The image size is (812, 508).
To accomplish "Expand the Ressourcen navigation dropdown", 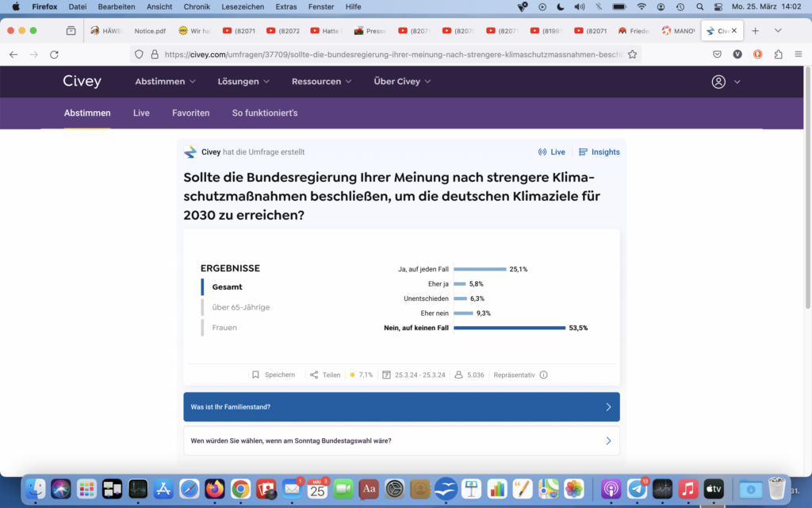I will (x=322, y=82).
